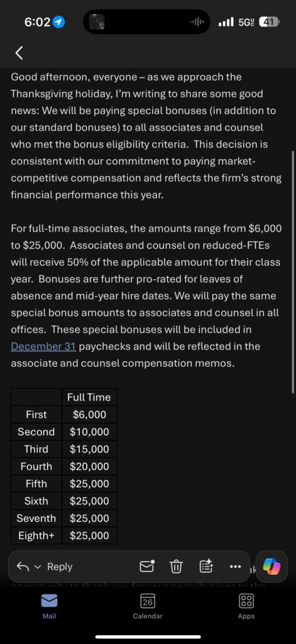Screen dimensions: 296x644
Task: Tap the Dynamic Island audio waveform
Action: [197, 22]
